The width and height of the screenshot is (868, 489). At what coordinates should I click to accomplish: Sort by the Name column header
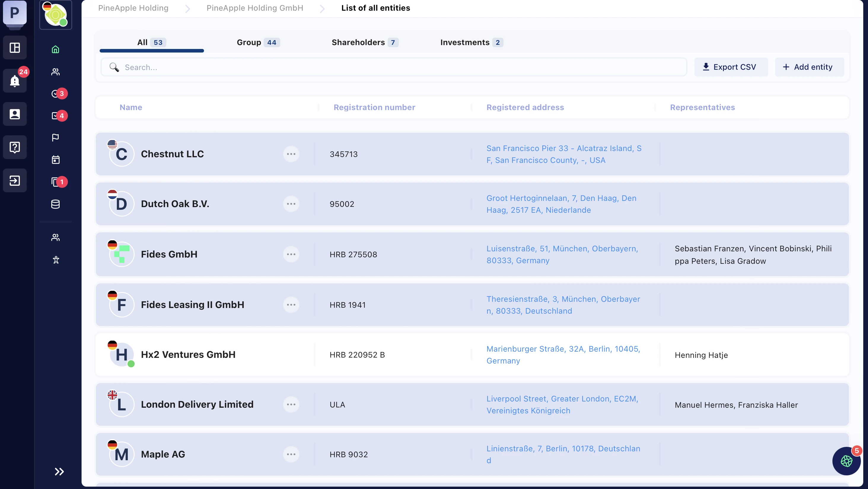[x=131, y=107]
